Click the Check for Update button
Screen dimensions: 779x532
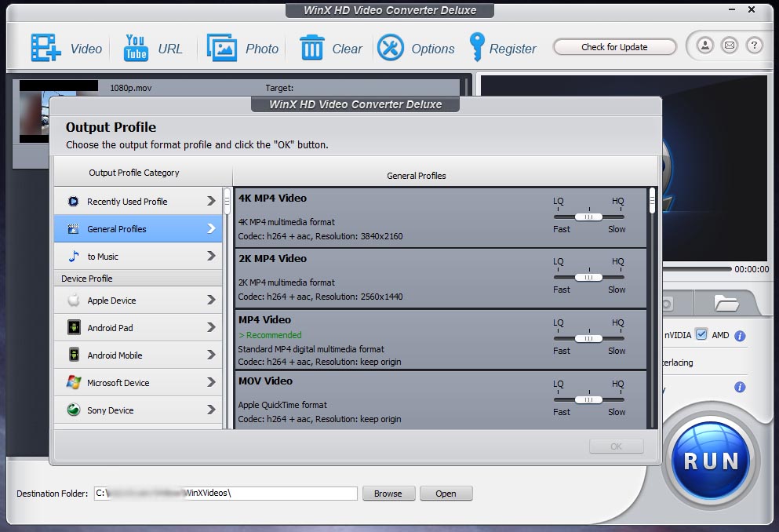[x=614, y=47]
